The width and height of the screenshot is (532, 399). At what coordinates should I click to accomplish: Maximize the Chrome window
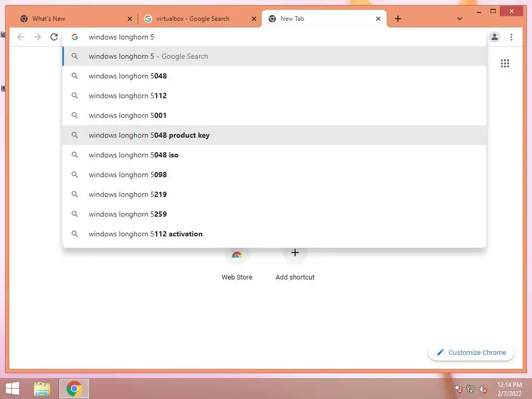tap(493, 11)
